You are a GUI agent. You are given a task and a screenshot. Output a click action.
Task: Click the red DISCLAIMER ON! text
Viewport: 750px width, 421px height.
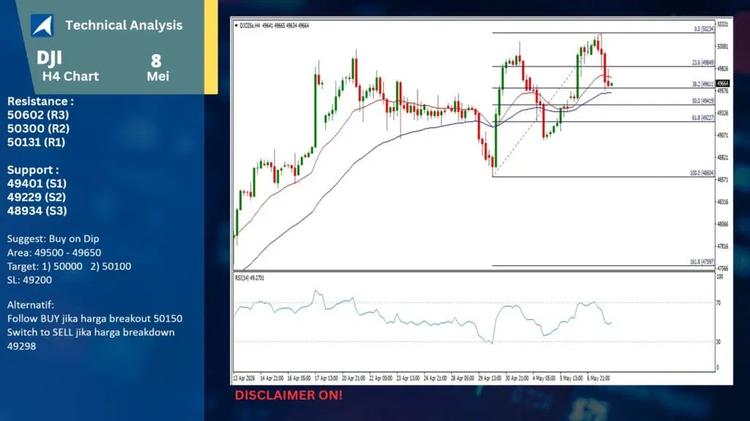pyautogui.click(x=288, y=395)
